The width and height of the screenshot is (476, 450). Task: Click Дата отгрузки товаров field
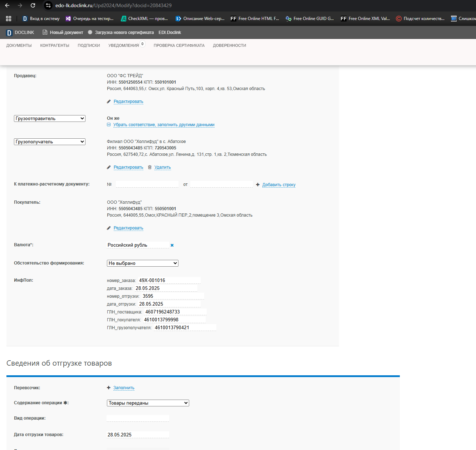[x=138, y=435]
